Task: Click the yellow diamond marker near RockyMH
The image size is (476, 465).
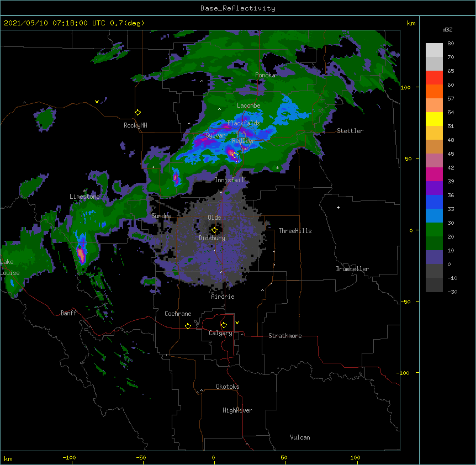Action: coord(137,112)
